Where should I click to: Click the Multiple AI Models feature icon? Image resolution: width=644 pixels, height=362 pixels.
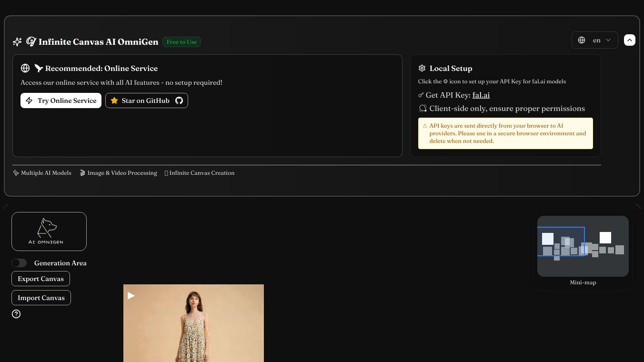tap(16, 173)
